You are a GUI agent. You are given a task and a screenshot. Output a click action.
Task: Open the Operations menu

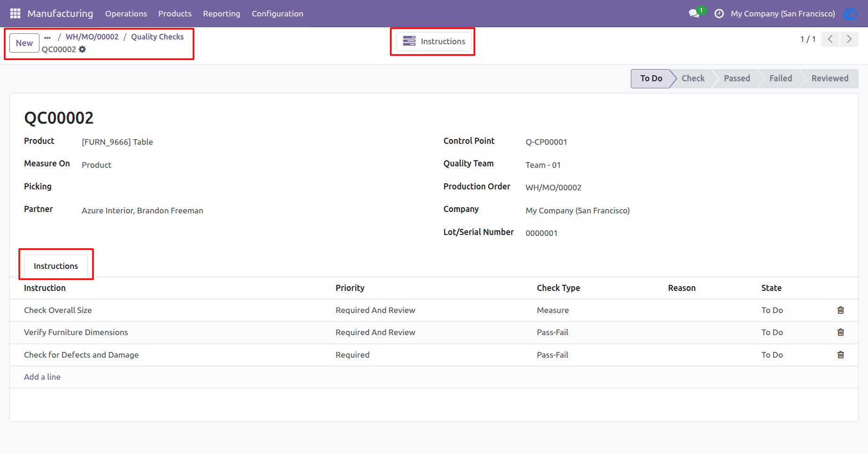click(126, 14)
